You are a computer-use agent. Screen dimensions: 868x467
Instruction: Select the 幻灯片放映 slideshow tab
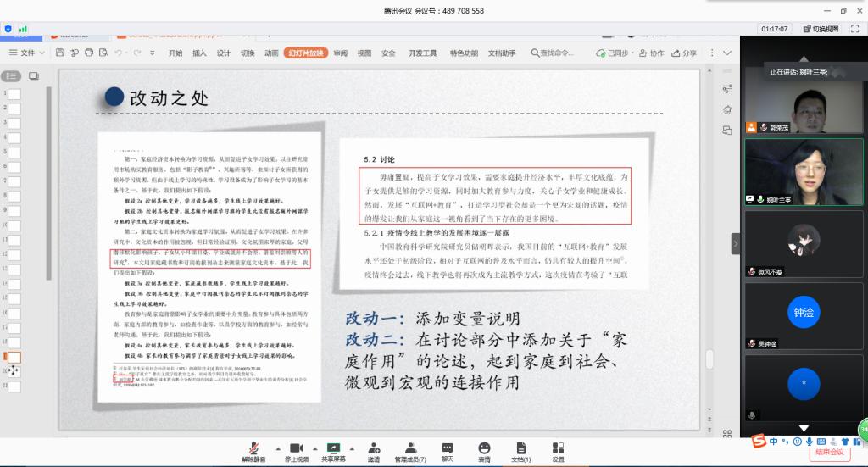point(305,53)
